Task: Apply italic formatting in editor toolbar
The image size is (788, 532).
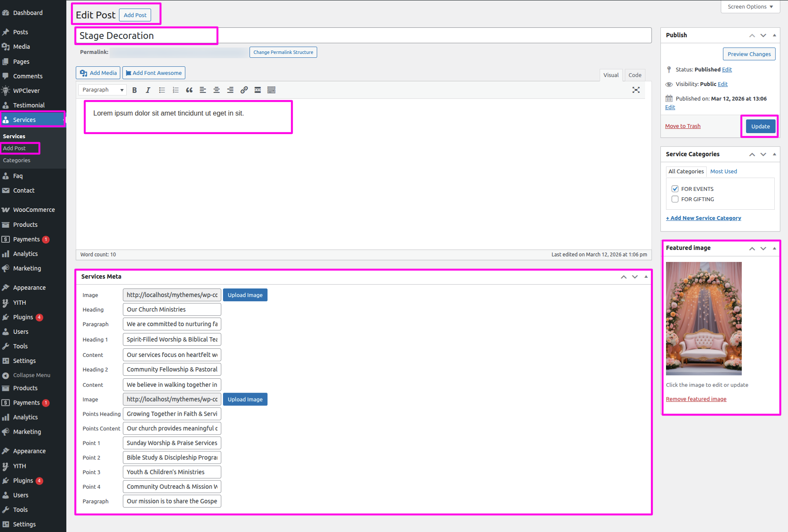Action: [x=148, y=90]
